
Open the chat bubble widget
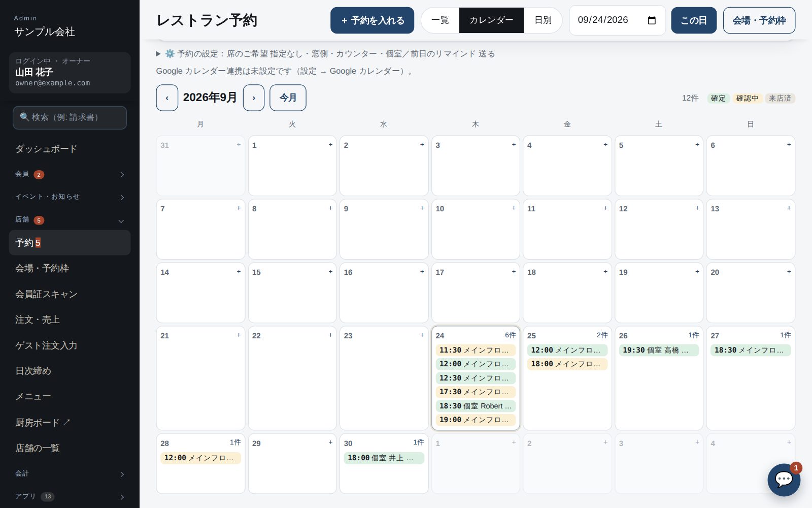coord(784,480)
